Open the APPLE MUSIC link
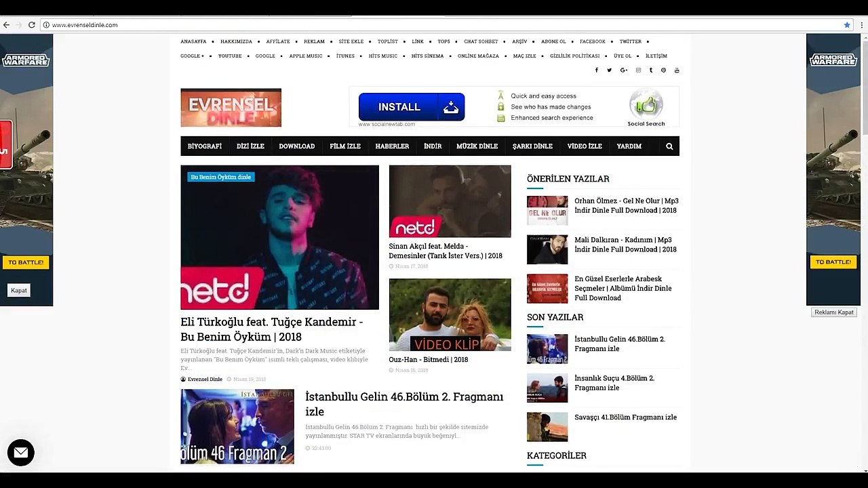Viewport: 868px width, 488px height. (306, 56)
